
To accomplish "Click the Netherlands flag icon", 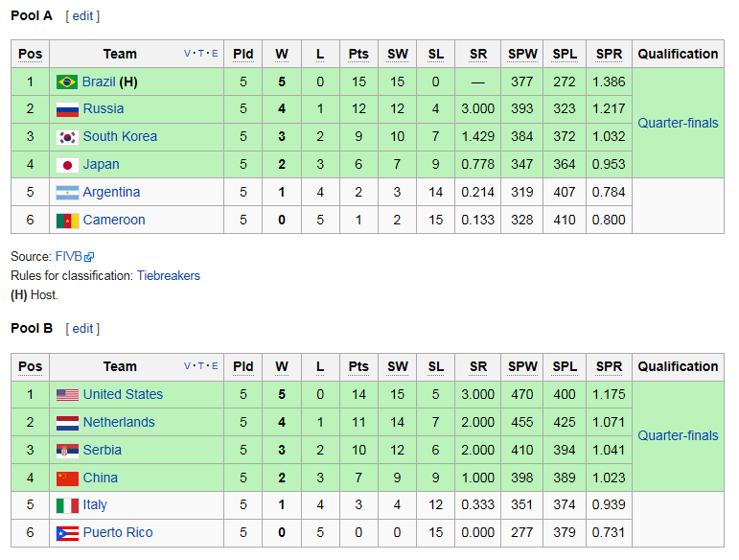I will 67,422.
